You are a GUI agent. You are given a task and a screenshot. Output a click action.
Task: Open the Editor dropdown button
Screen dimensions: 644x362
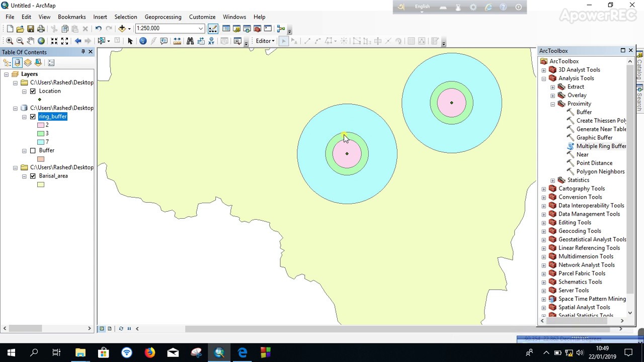(265, 41)
